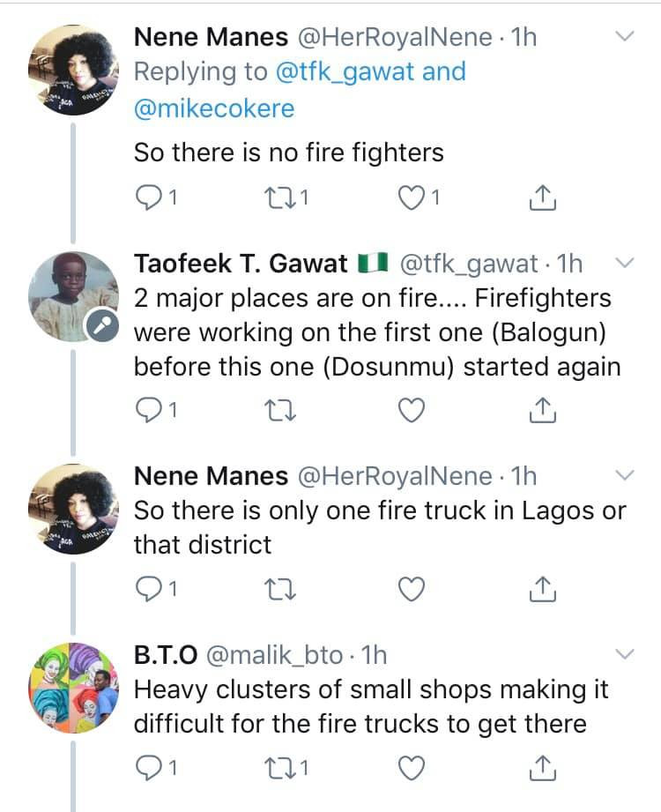The width and height of the screenshot is (661, 812).
Task: Reply to the 'only one fire truck' tweet
Action: pos(148,589)
